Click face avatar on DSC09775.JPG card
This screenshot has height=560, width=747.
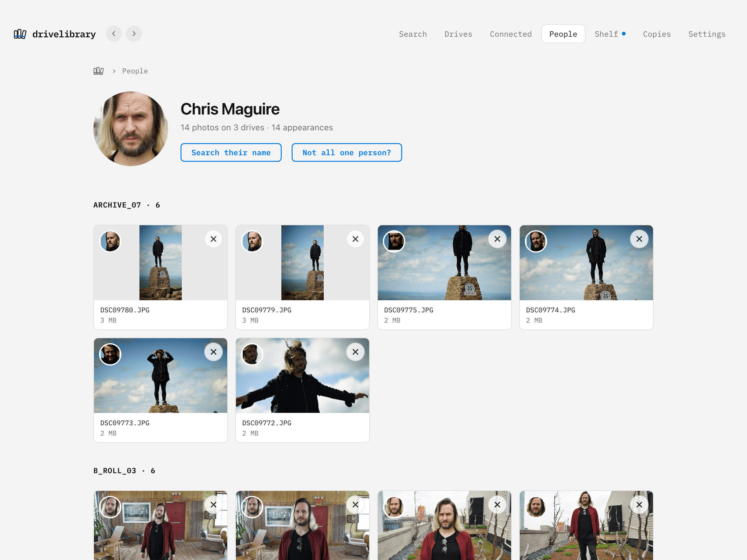(x=394, y=241)
